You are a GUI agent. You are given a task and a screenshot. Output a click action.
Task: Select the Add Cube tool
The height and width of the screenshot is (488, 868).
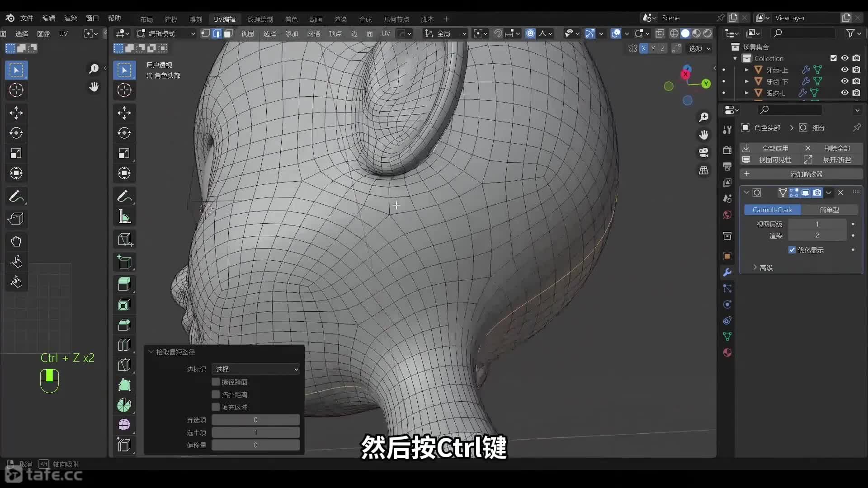click(x=124, y=262)
